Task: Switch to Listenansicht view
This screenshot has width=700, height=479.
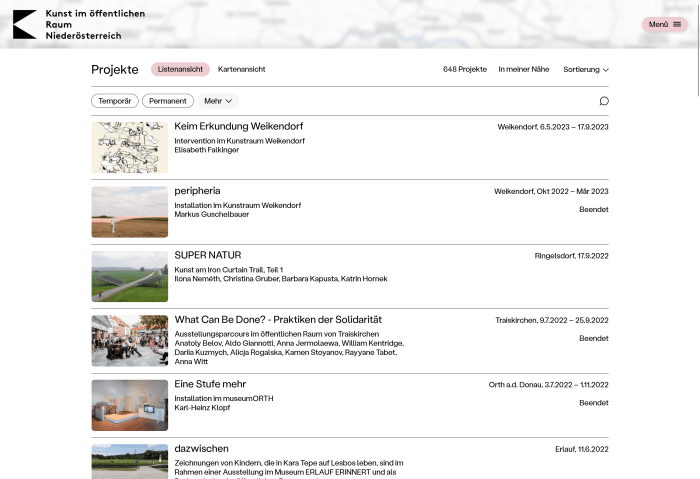Action: [x=180, y=70]
